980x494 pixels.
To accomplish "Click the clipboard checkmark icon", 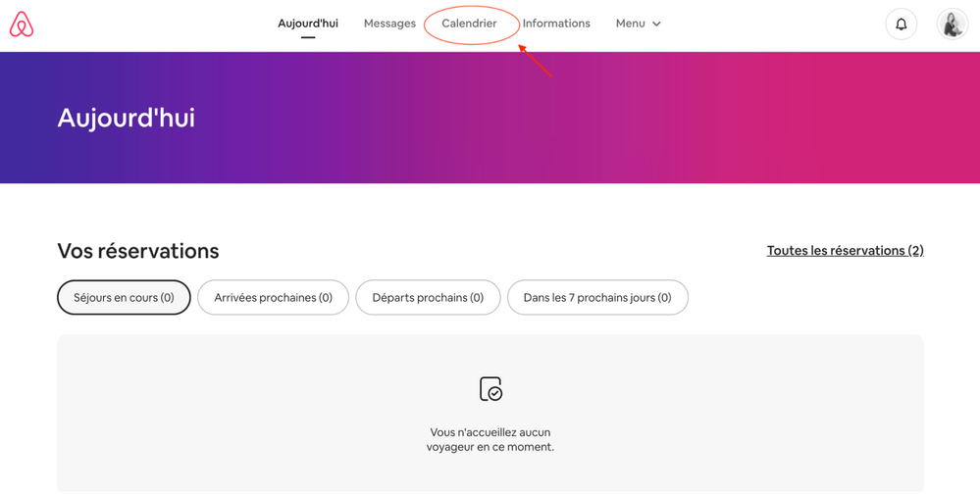I will [x=490, y=389].
